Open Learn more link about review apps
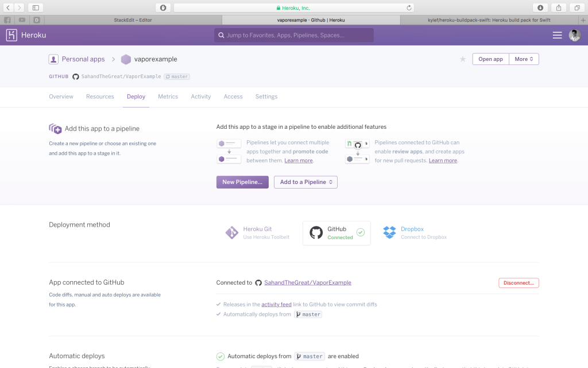Image resolution: width=588 pixels, height=368 pixels. pos(443,160)
